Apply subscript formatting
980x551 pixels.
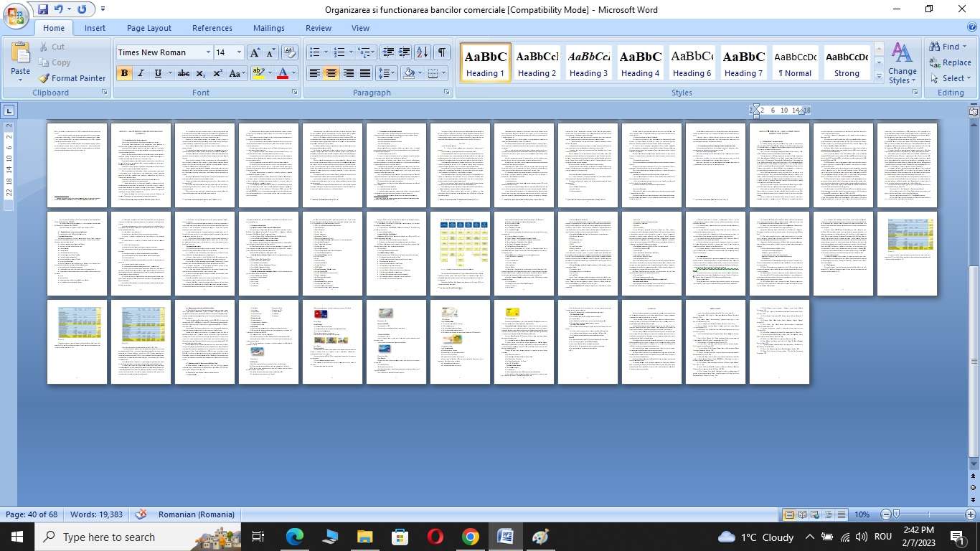(x=201, y=73)
